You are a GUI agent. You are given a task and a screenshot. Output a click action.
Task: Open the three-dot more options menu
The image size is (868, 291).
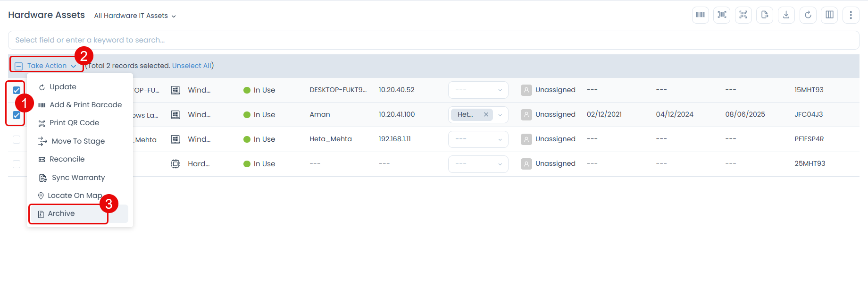(x=851, y=15)
